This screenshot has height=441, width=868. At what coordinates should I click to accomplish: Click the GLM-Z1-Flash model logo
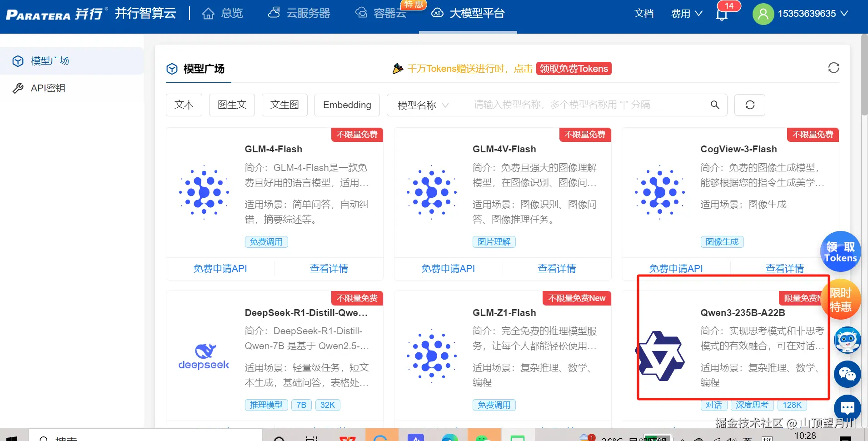click(432, 356)
